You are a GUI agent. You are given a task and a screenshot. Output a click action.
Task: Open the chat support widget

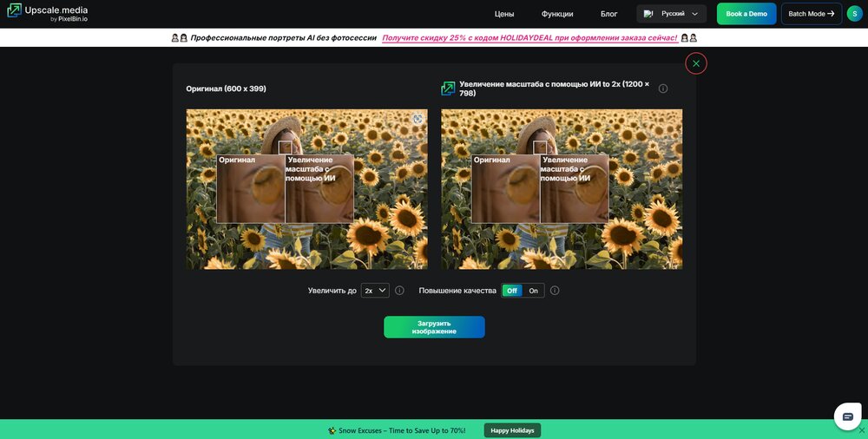[x=847, y=416]
